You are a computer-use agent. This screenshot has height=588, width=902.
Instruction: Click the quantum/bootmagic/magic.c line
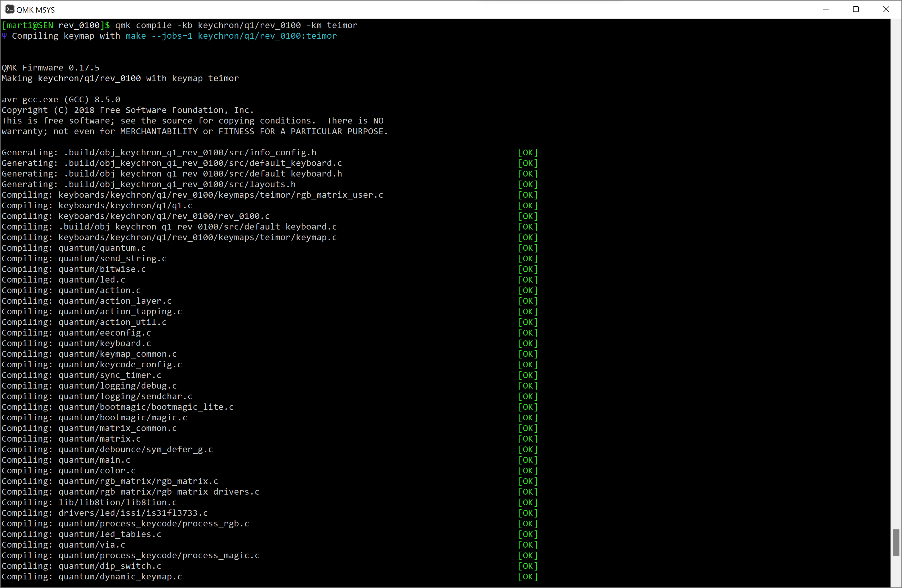click(x=94, y=418)
